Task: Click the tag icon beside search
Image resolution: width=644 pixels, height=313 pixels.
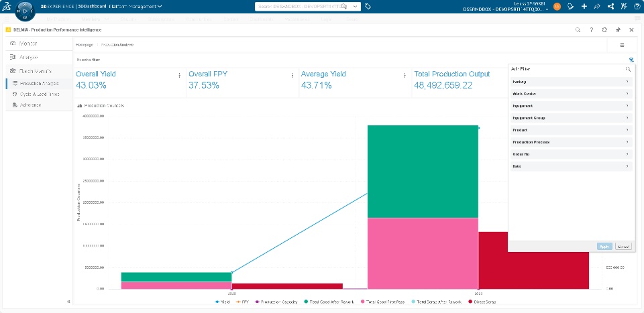Action: pyautogui.click(x=368, y=7)
